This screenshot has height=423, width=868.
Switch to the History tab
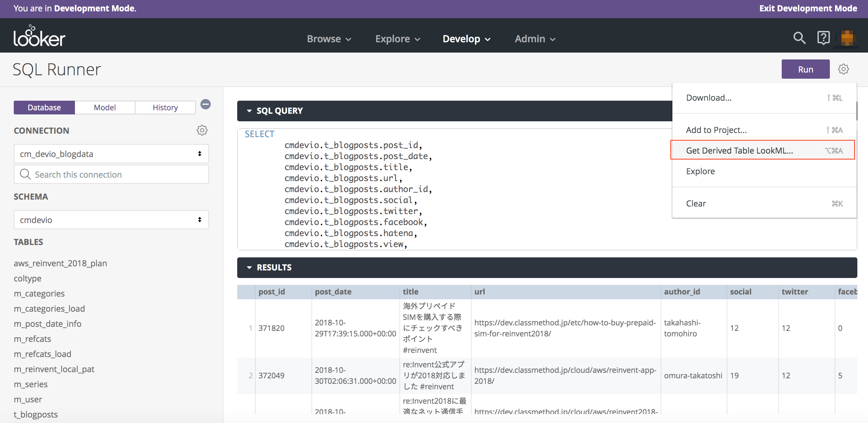click(165, 107)
